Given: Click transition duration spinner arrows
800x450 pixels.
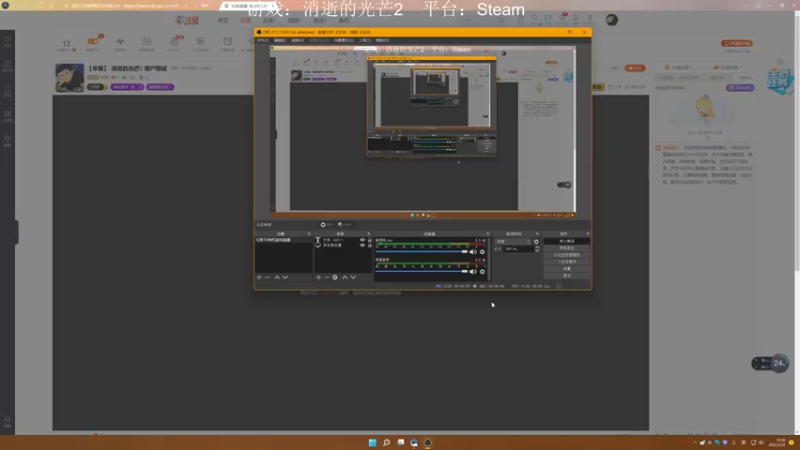Looking at the screenshot, I should [537, 248].
